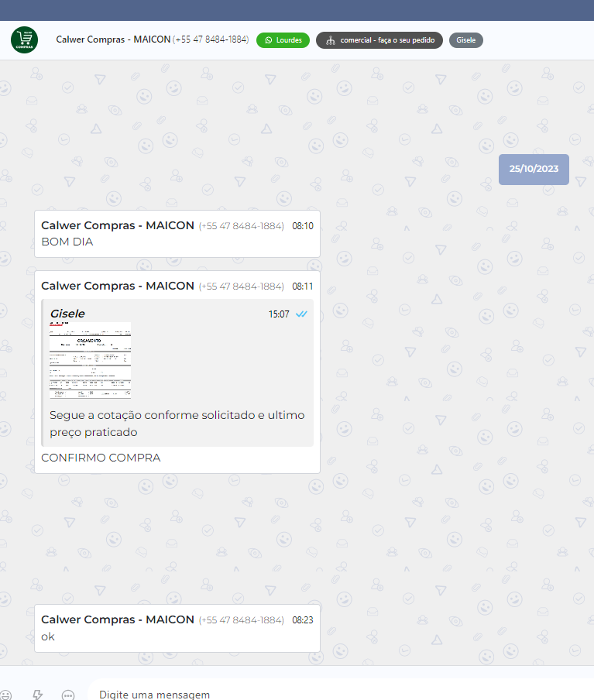Click the double check read receipt icon
This screenshot has height=700, width=594.
click(301, 314)
